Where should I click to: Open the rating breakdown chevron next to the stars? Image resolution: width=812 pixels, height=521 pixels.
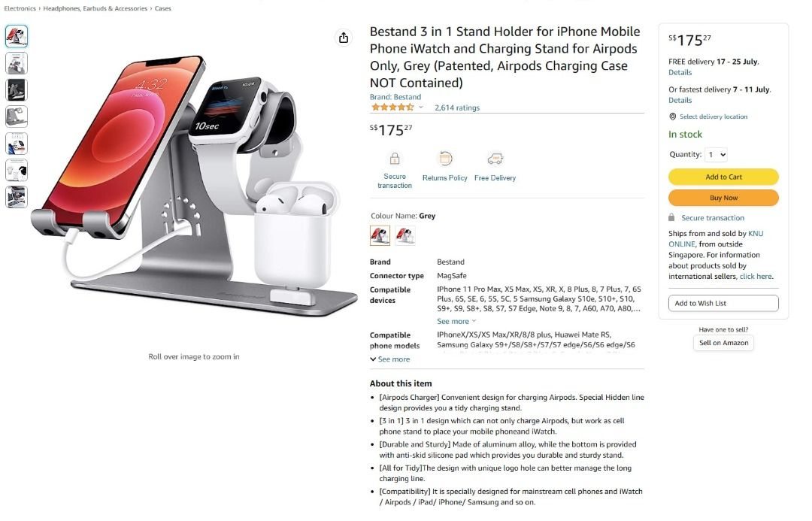coord(420,108)
